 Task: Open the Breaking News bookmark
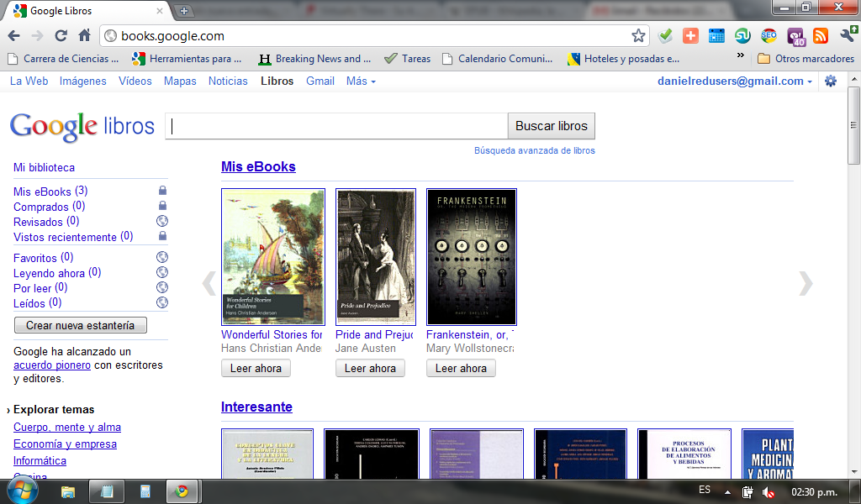(x=314, y=59)
